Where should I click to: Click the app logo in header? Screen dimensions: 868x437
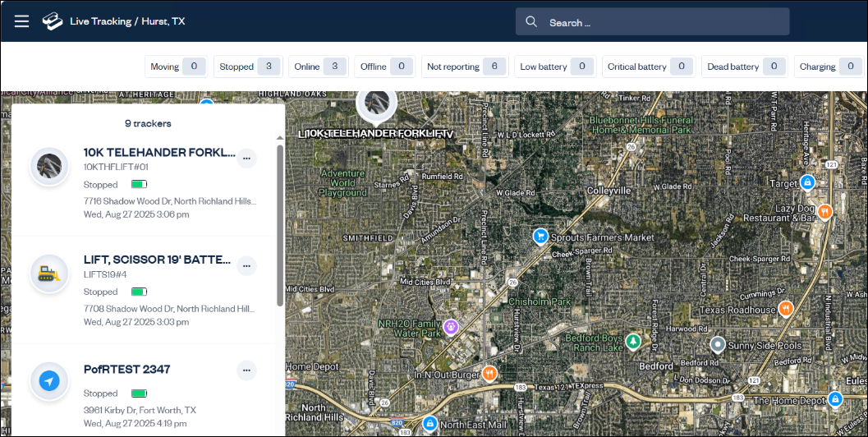click(53, 21)
